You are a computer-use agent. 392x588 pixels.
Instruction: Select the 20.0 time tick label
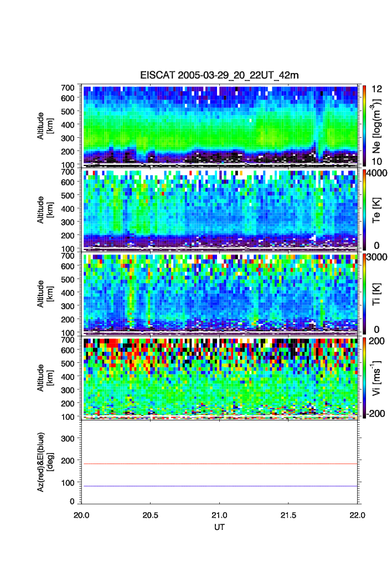point(81,515)
